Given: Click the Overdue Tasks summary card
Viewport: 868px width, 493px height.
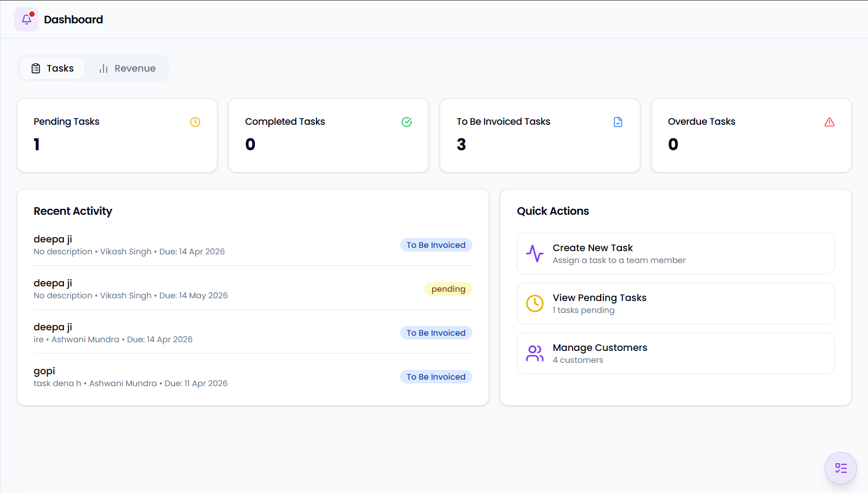Looking at the screenshot, I should pyautogui.click(x=751, y=136).
